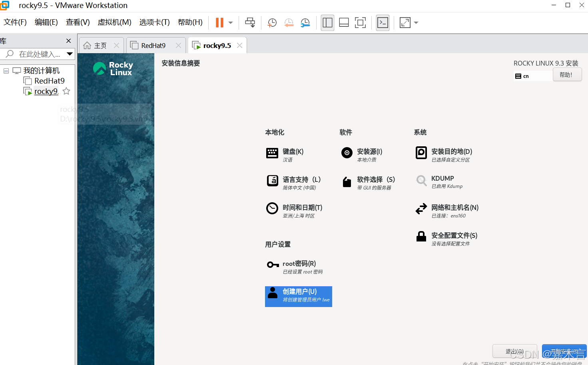
Task: Open the 虚拟机(M) menu
Action: click(115, 22)
